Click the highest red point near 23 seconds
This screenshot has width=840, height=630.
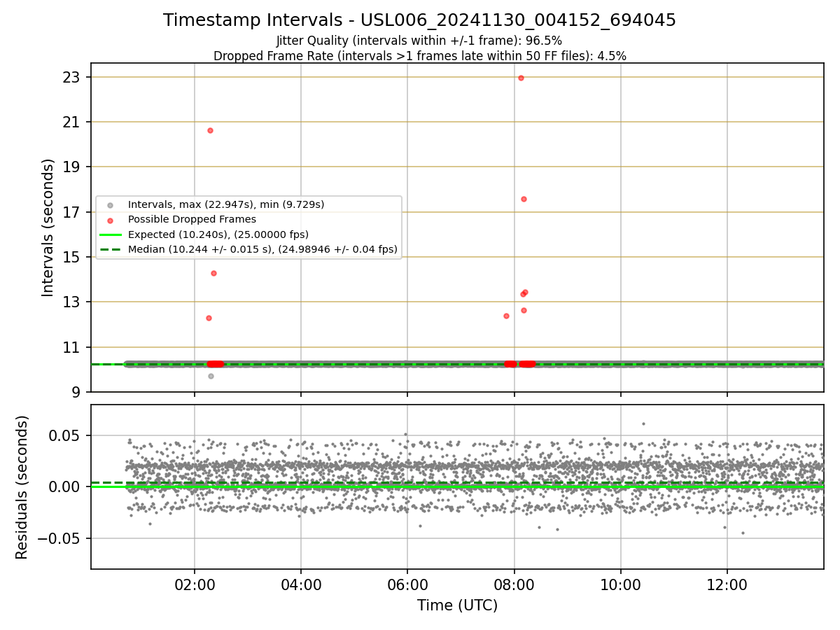521,78
